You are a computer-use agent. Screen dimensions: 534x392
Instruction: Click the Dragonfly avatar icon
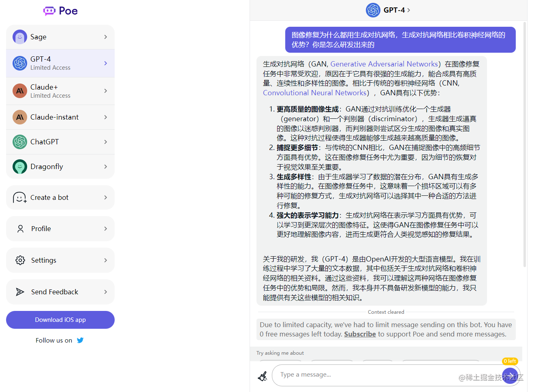pyautogui.click(x=20, y=167)
